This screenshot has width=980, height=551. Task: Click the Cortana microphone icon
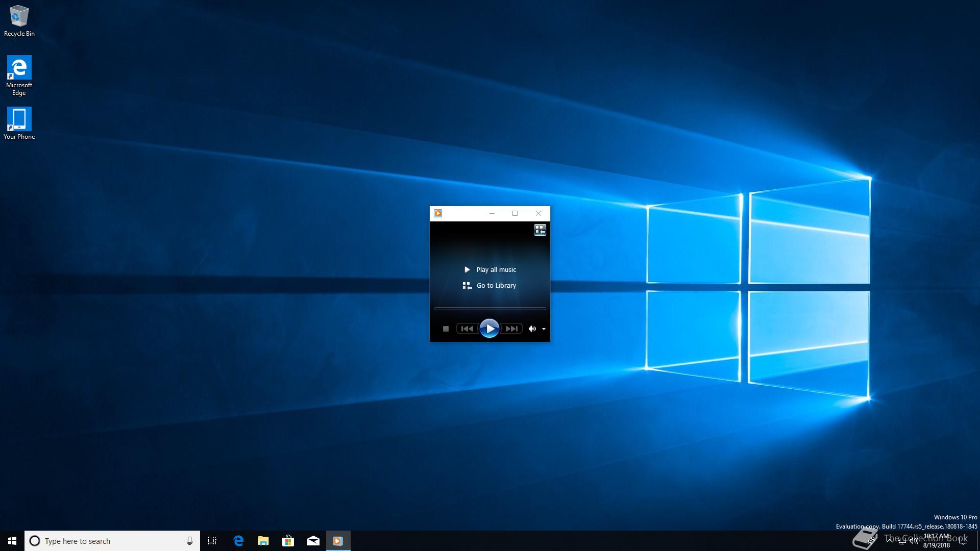(189, 541)
